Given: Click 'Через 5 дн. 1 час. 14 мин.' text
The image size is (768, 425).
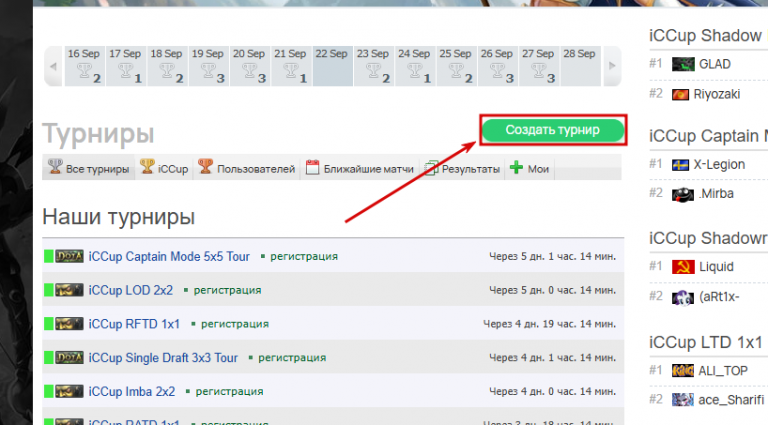Looking at the screenshot, I should click(x=552, y=257).
